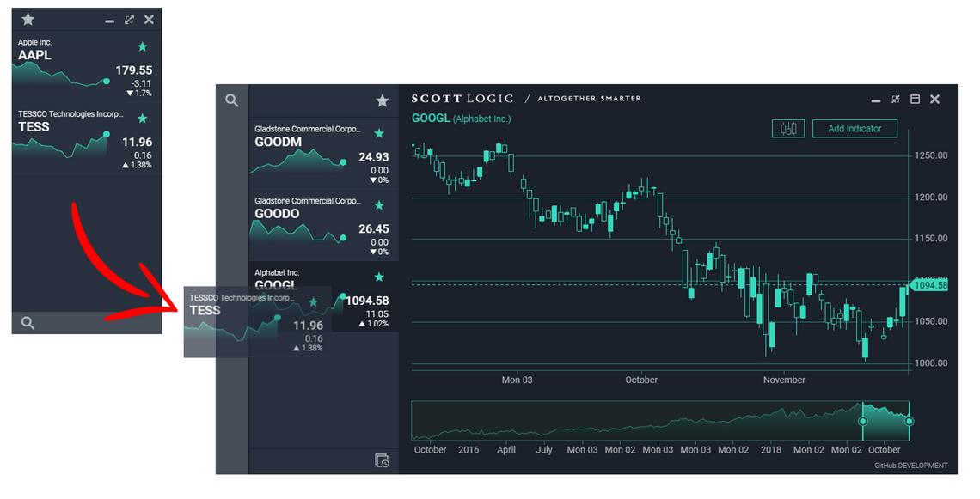980x499 pixels.
Task: Toggle the AAPL star in watchlist
Action: (x=143, y=46)
